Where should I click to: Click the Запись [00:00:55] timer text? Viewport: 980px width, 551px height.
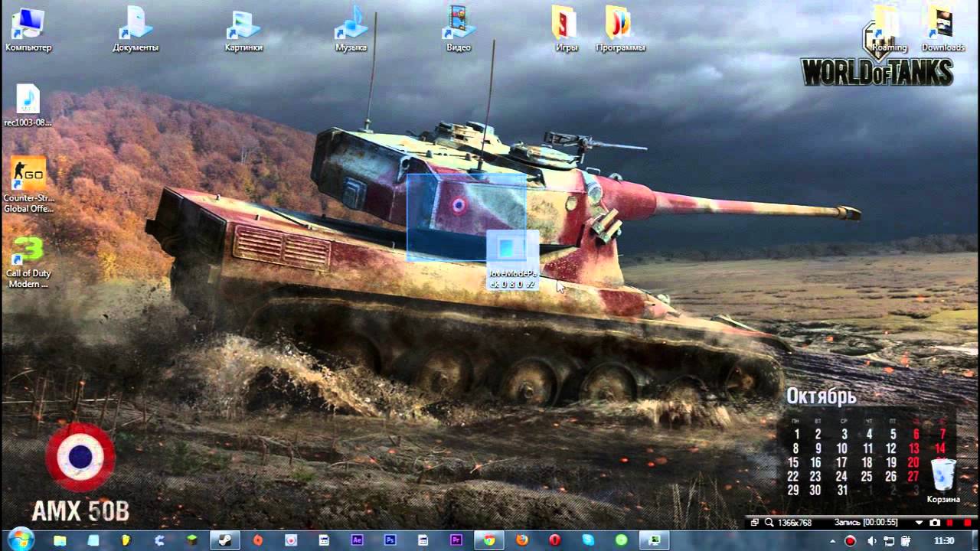tap(866, 523)
